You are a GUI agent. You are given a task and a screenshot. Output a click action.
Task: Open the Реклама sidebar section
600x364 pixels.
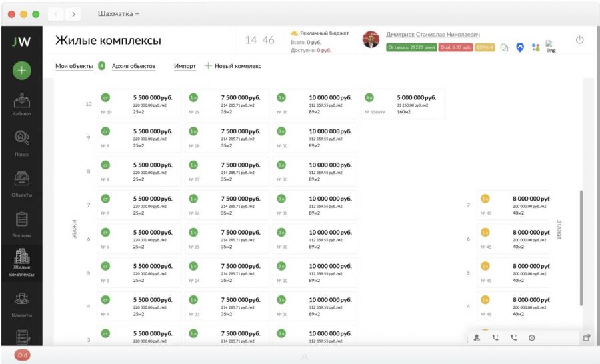click(22, 225)
